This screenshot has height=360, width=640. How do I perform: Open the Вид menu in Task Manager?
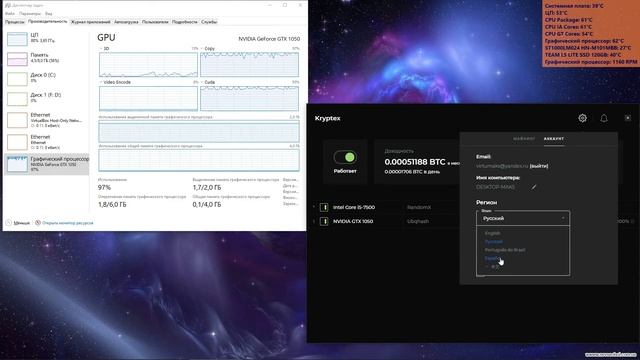[x=49, y=13]
